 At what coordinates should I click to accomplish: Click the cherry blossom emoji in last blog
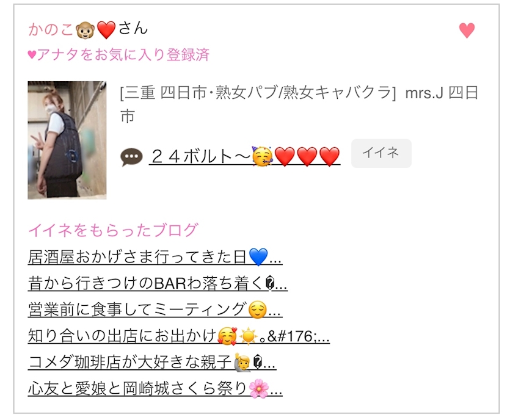coord(258,389)
